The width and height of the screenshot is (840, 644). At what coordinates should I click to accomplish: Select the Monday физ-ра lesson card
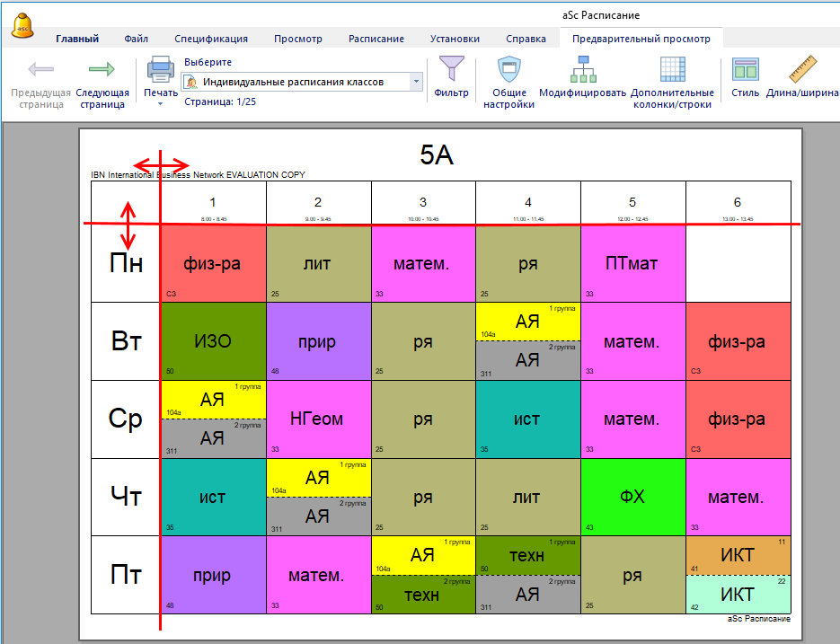click(213, 263)
